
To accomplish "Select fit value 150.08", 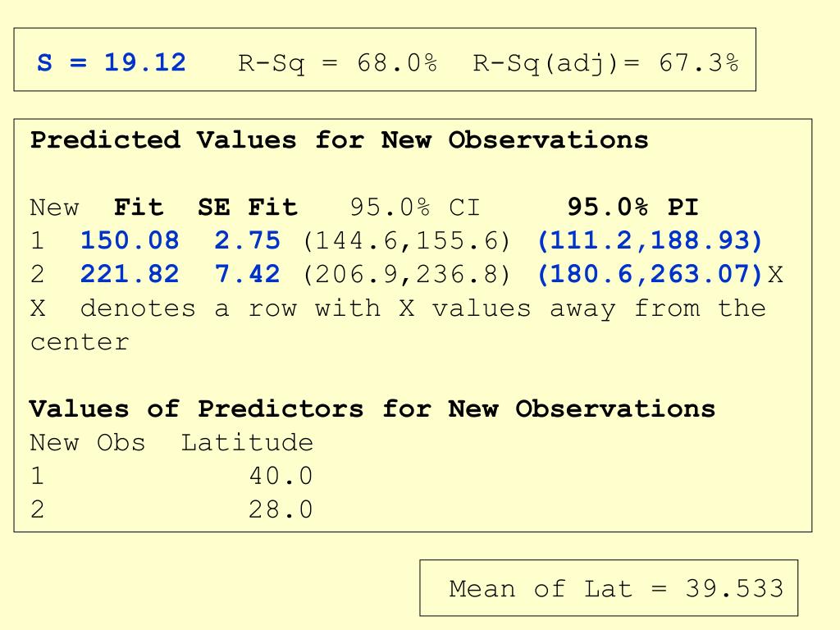I will (x=130, y=240).
